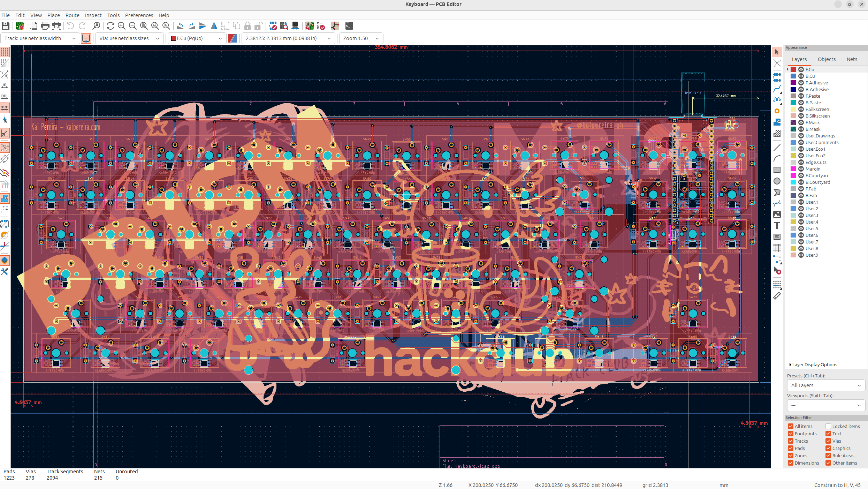Image resolution: width=868 pixels, height=489 pixels.
Task: Select the Route Tracks tool
Action: [777, 89]
